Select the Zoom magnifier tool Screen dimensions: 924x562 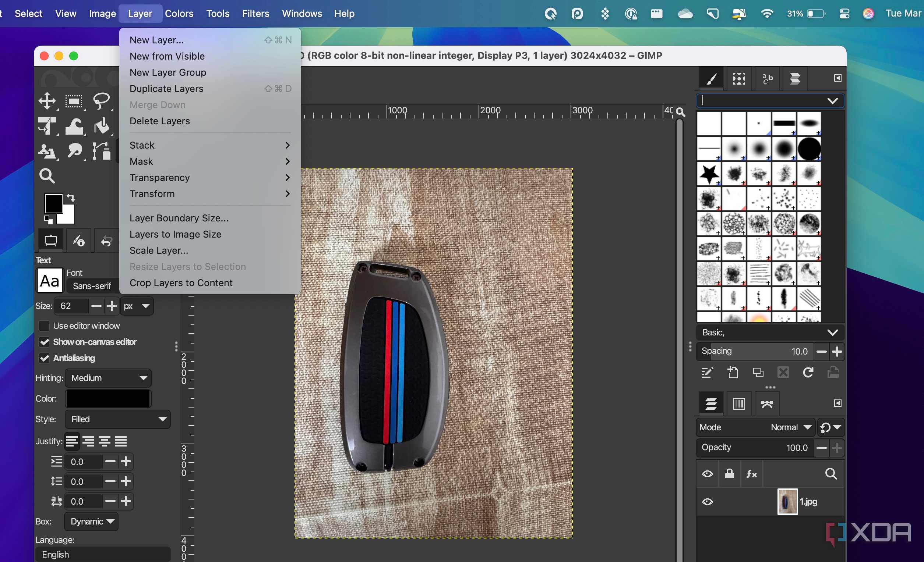(x=47, y=176)
